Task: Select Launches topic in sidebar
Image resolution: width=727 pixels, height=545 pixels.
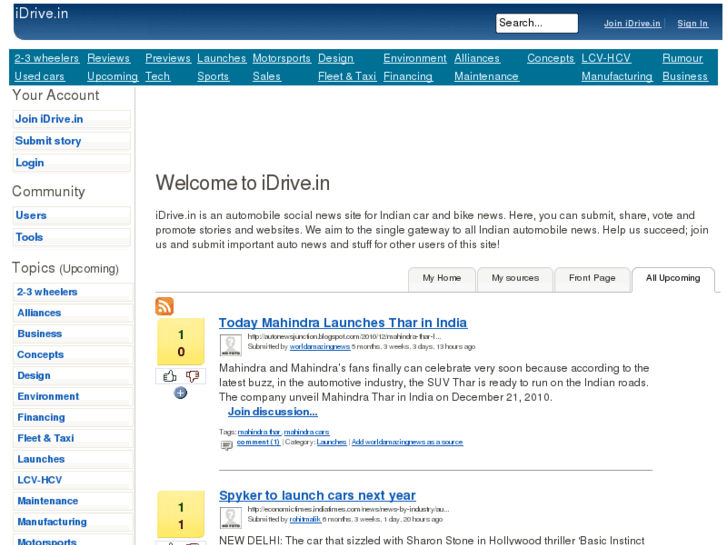Action: coord(73,459)
